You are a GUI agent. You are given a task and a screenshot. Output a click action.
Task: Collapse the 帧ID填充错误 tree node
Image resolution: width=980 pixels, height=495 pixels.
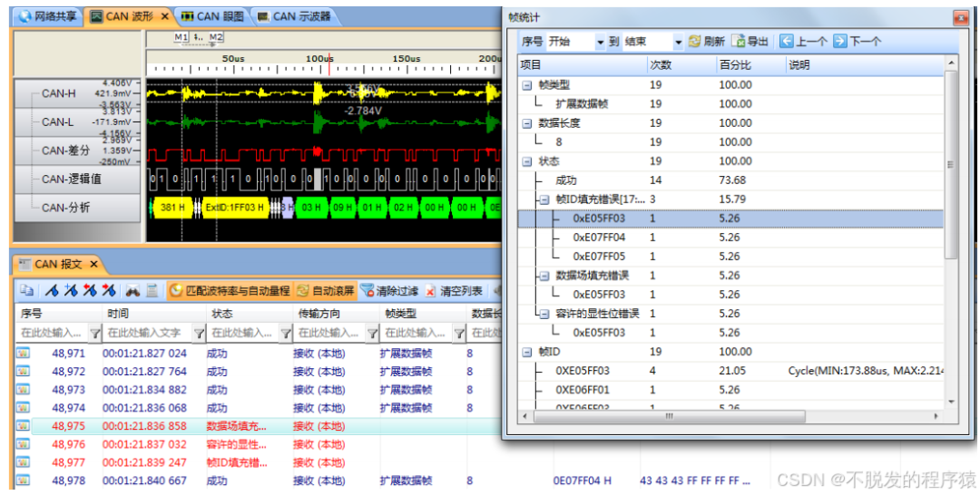tap(544, 199)
